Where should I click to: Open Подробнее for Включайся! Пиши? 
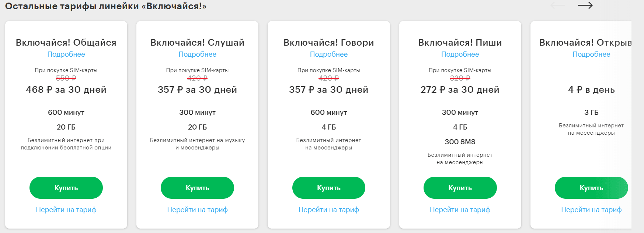460,54
